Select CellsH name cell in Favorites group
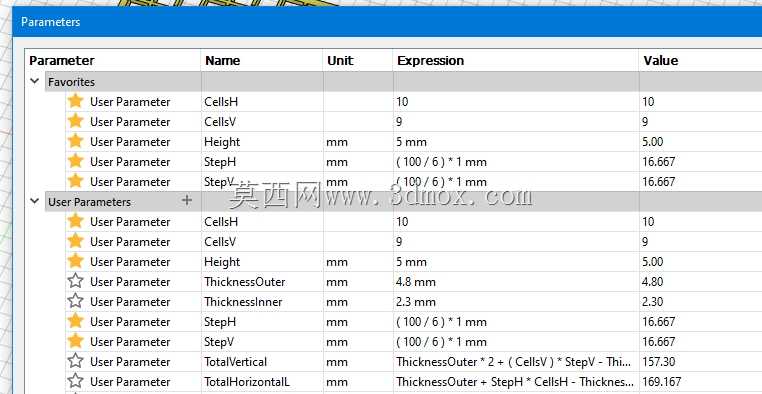Image resolution: width=762 pixels, height=394 pixels. 262,102
